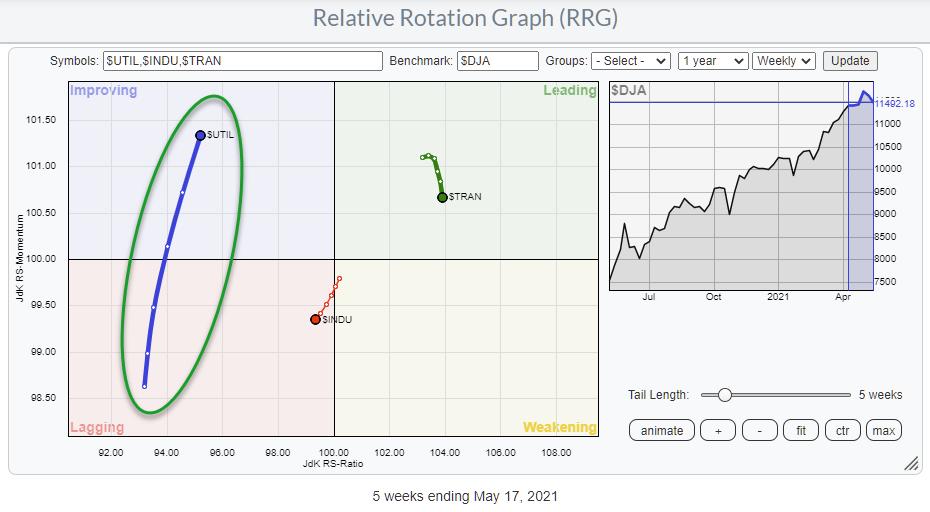Click the Improving quadrant label
This screenshot has width=930, height=512.
103,91
